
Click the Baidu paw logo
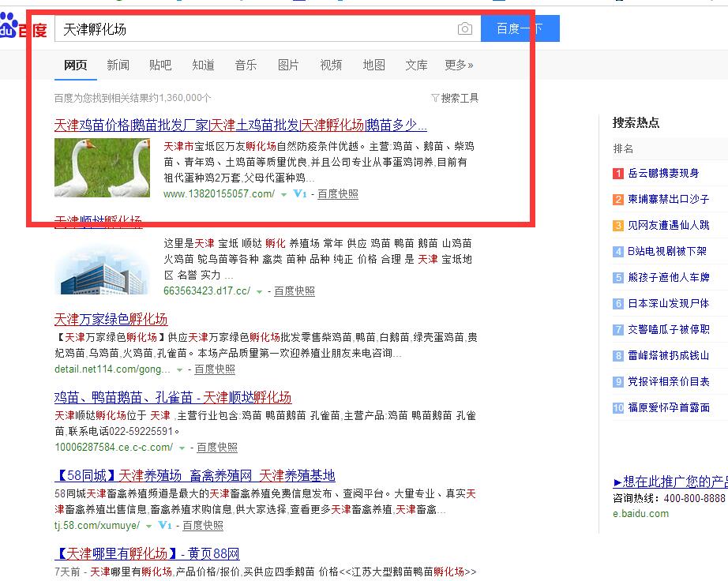(9, 25)
